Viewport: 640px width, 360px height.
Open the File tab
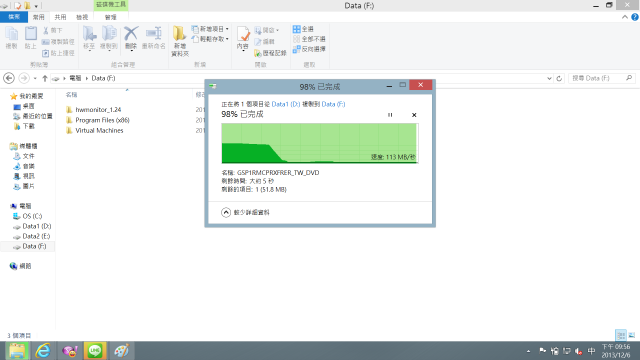pyautogui.click(x=14, y=17)
